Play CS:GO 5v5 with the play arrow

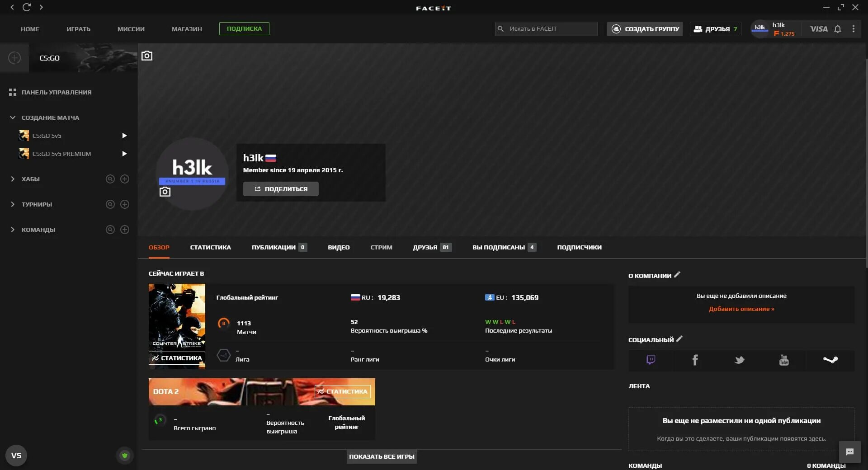(124, 136)
